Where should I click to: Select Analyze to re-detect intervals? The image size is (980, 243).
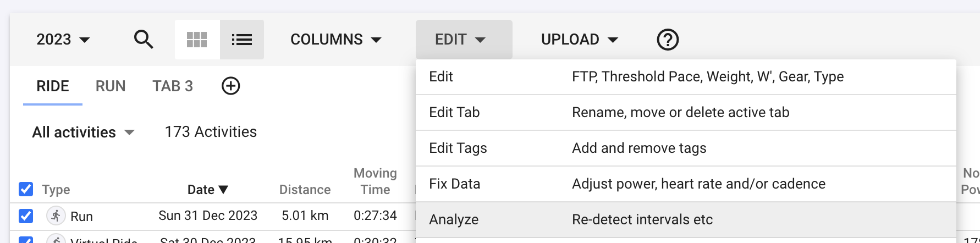coord(686,219)
